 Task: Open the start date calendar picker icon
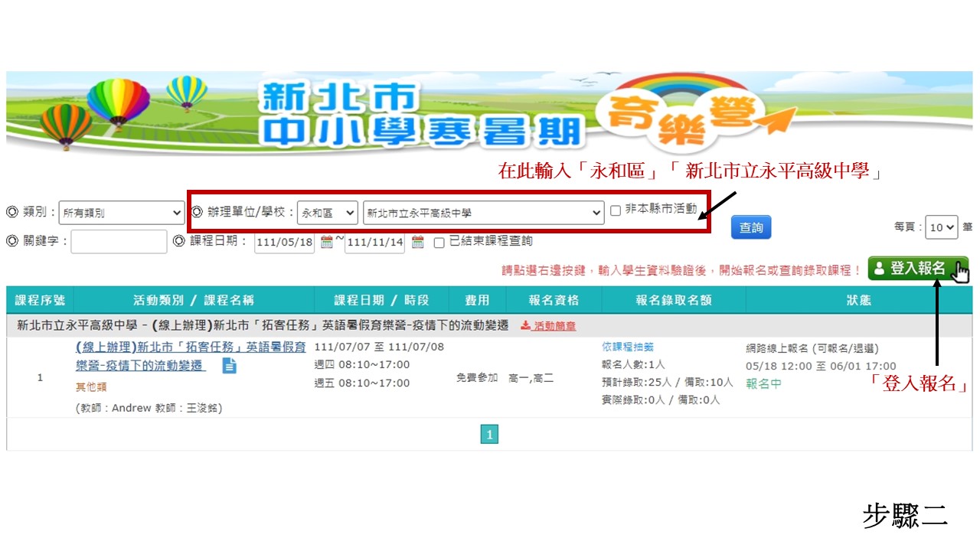[x=327, y=243]
